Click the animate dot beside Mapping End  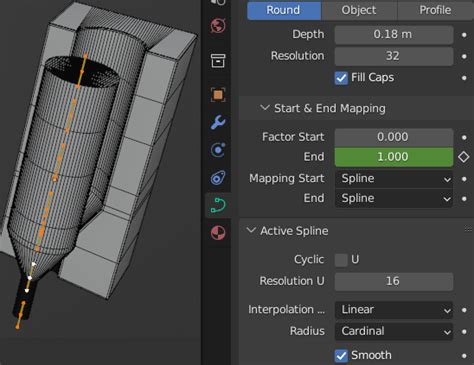pos(464,199)
